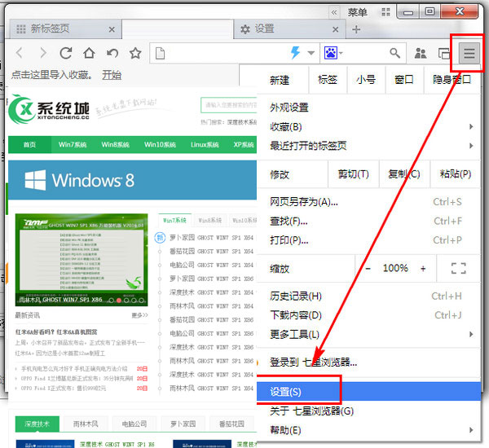Screen dimensions: 489x448
Task: Click the Windows 8 banner image
Action: (133, 180)
